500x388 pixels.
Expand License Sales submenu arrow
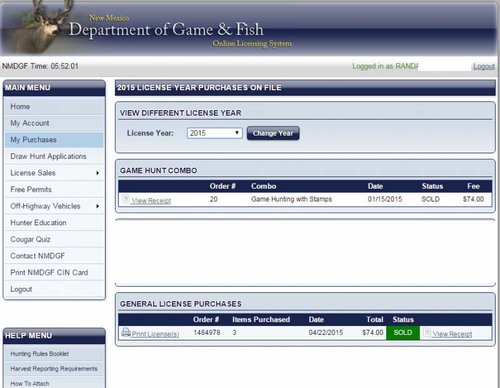click(97, 173)
